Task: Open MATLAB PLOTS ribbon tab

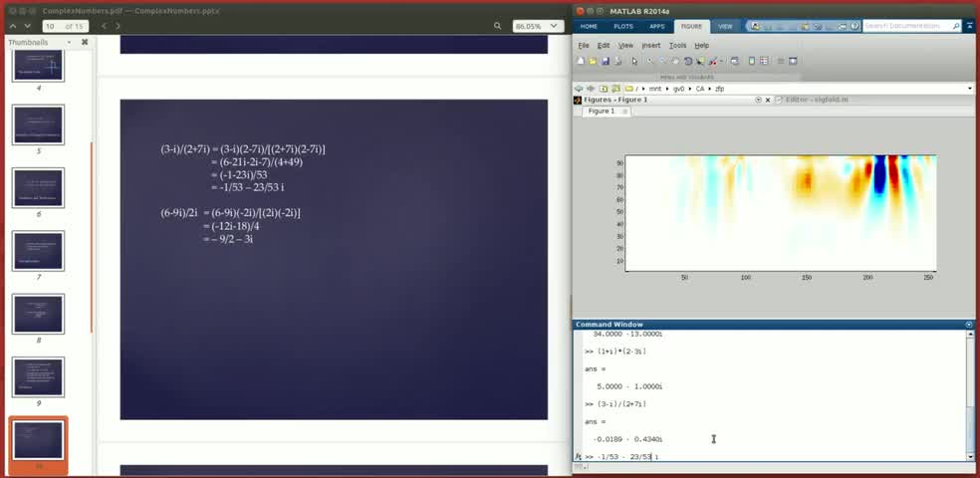Action: coord(623,26)
